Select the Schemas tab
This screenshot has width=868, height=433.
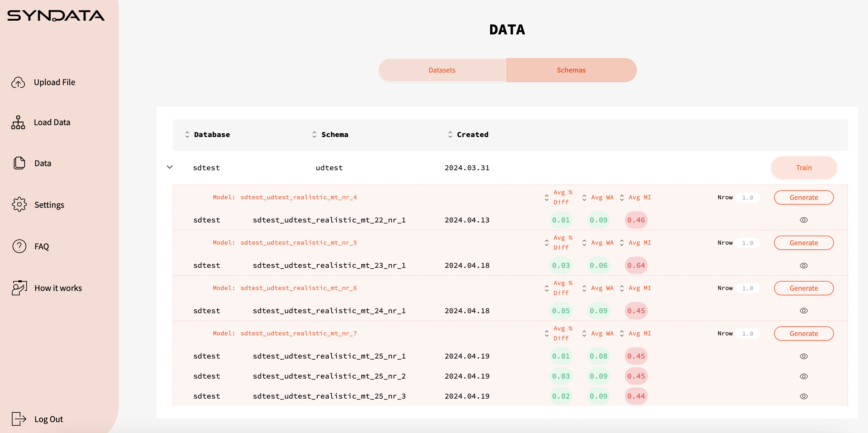coord(571,70)
